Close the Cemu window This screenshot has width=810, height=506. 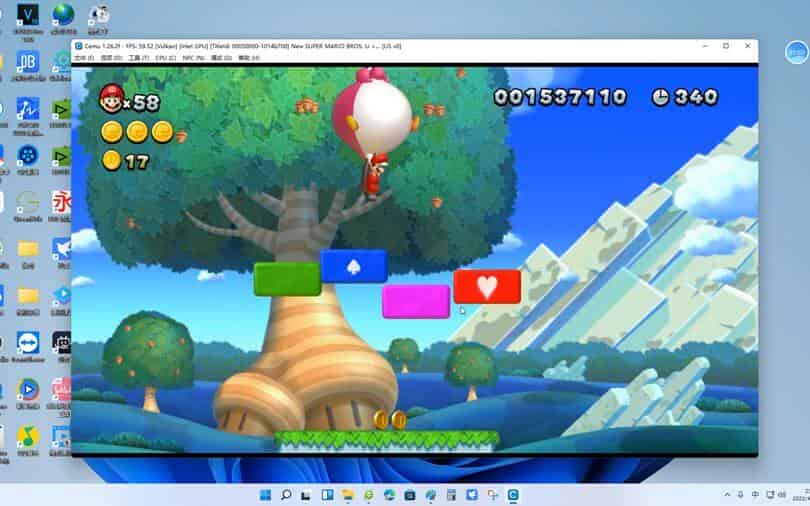click(747, 46)
